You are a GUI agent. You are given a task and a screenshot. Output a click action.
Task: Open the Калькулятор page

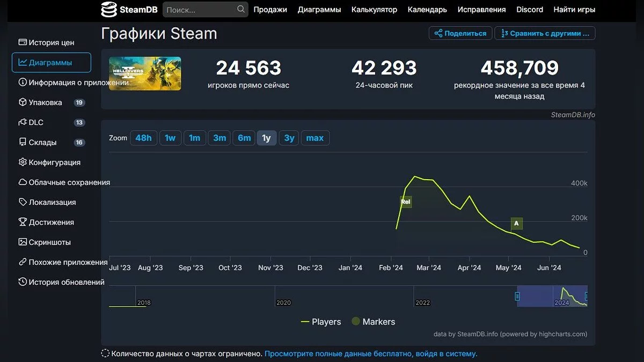pyautogui.click(x=374, y=10)
